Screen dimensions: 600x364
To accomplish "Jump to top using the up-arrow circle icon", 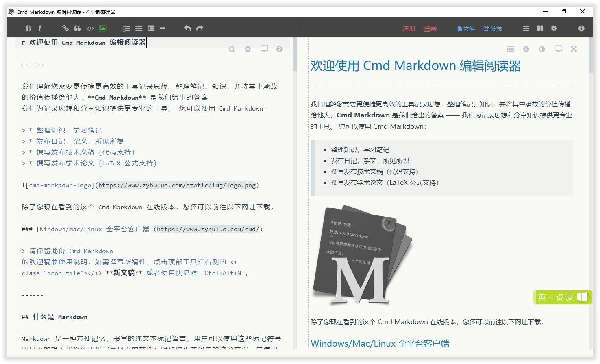I will tap(248, 49).
